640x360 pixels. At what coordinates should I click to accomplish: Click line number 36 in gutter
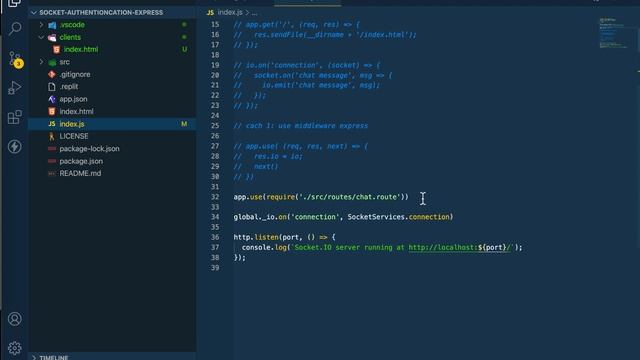[x=215, y=237]
